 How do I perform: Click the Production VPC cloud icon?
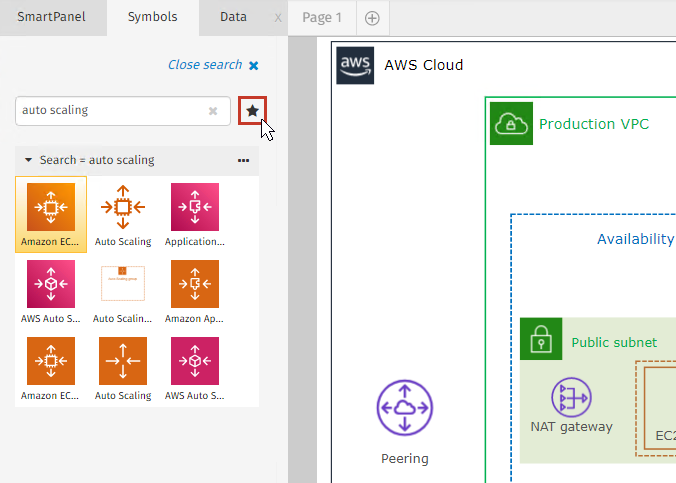[x=510, y=124]
